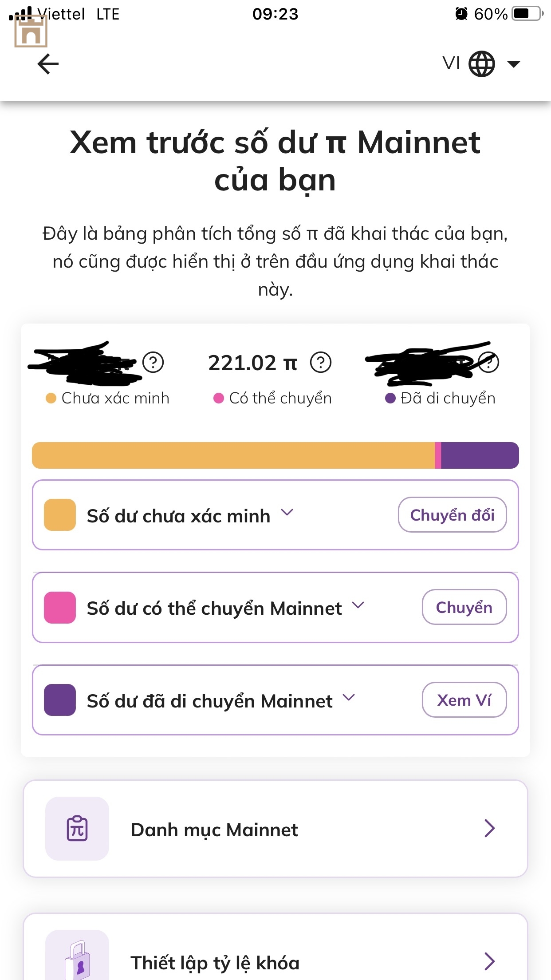The height and width of the screenshot is (980, 551).
Task: Tap the arrow on Danh mục Mainnet
Action: click(x=489, y=829)
